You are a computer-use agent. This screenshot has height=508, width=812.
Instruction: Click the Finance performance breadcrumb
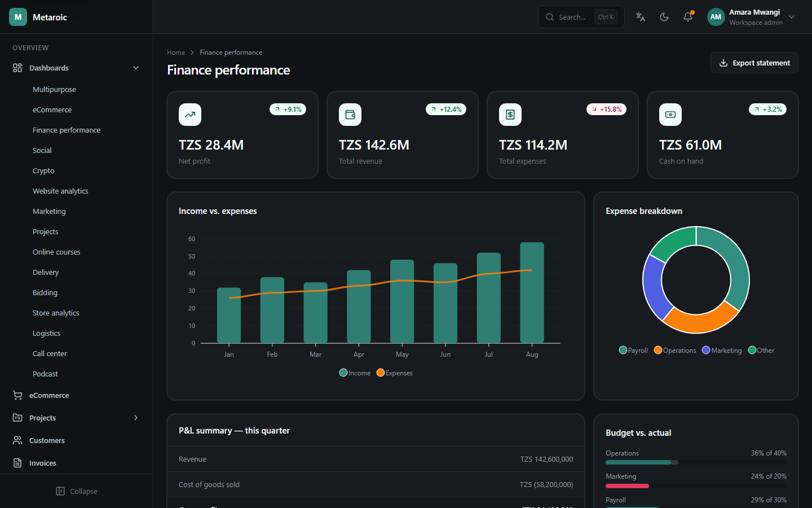point(231,52)
